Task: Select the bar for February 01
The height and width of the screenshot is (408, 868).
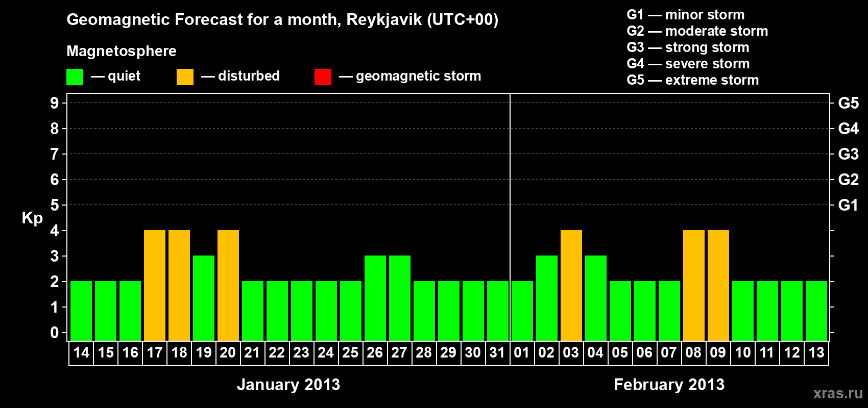Action: (x=522, y=311)
